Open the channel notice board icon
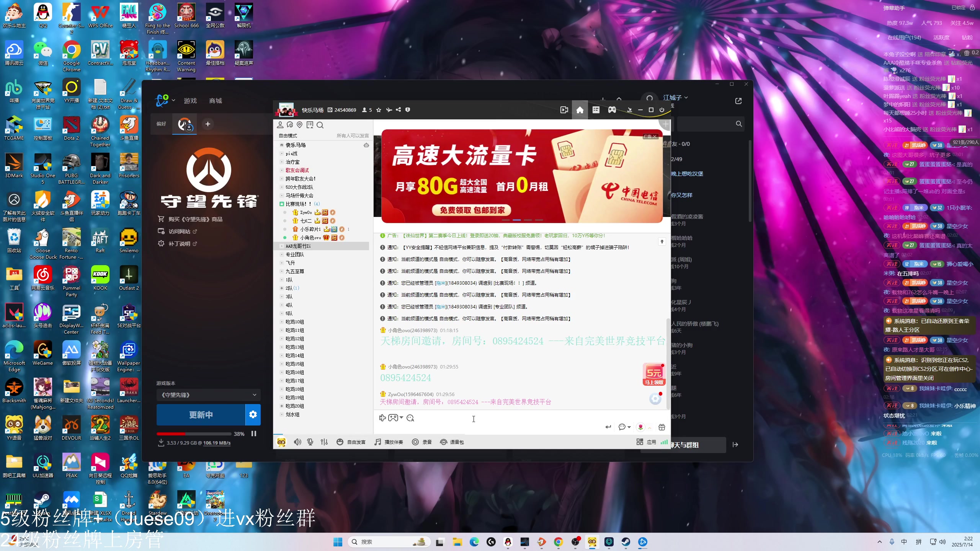The width and height of the screenshot is (980, 551). 310,125
